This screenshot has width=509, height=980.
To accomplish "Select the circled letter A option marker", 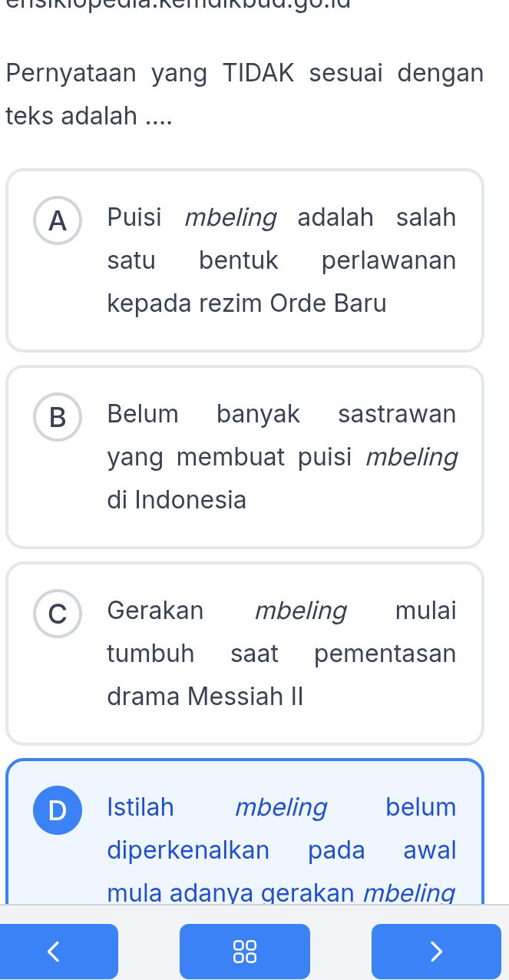I will (58, 220).
